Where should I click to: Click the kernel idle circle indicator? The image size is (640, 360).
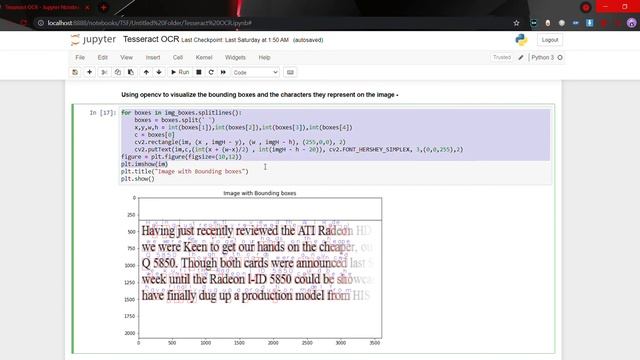[x=560, y=58]
